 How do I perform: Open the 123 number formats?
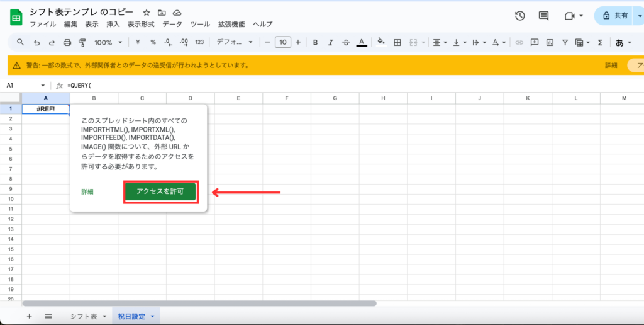199,42
